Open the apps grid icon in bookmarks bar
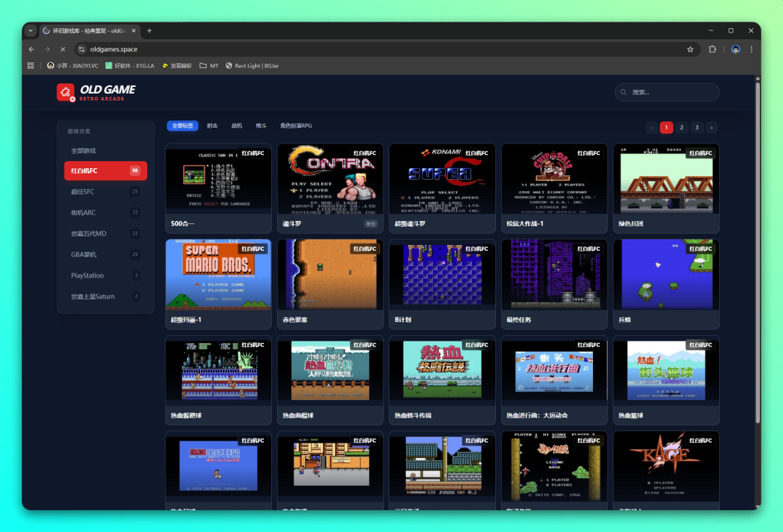 coord(30,65)
